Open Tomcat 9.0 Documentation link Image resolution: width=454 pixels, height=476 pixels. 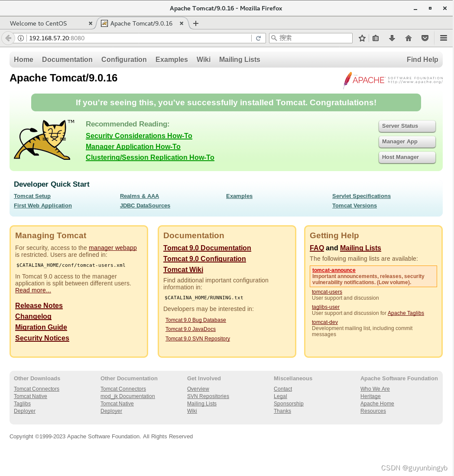pos(207,248)
